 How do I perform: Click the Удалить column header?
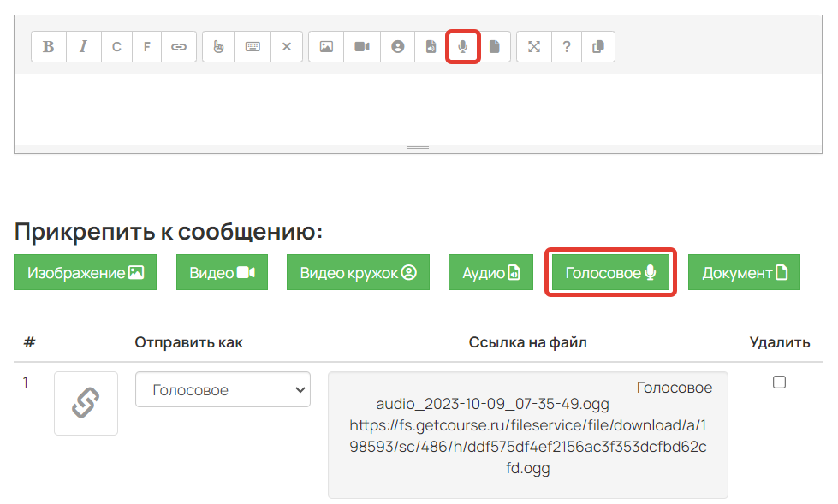[x=780, y=342]
